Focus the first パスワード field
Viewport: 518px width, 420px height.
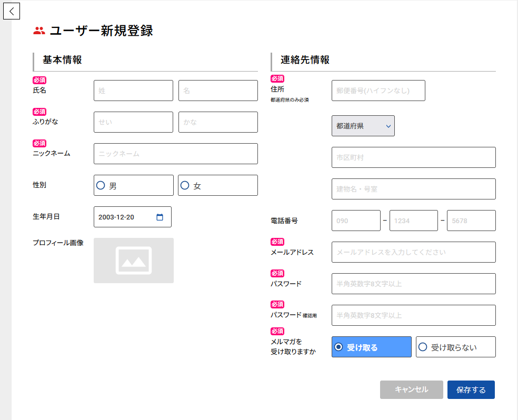(x=413, y=284)
